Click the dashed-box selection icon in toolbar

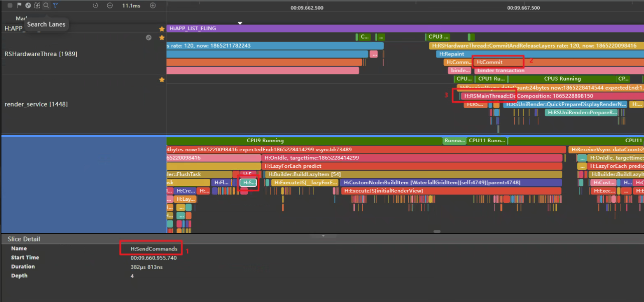[37, 6]
